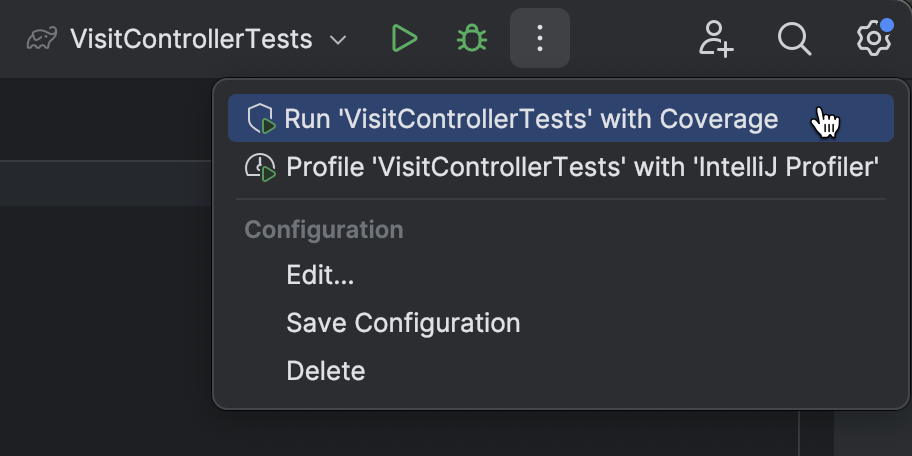Click the coverage shield icon in the menu
This screenshot has width=912, height=456.
point(262,119)
